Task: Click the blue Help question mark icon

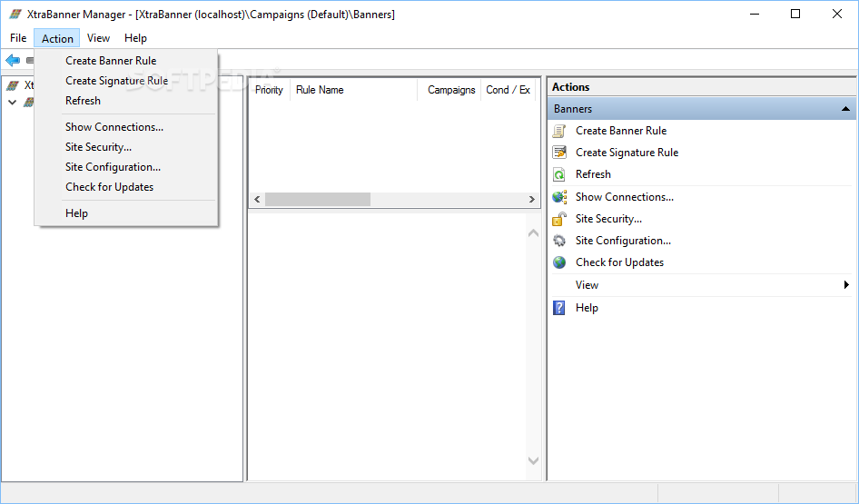Action: point(558,308)
